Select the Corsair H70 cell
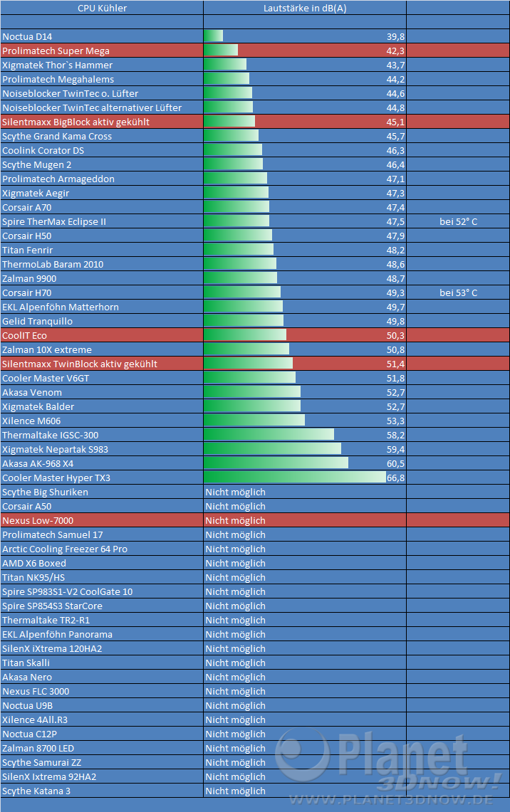The image size is (510, 812). [27, 292]
